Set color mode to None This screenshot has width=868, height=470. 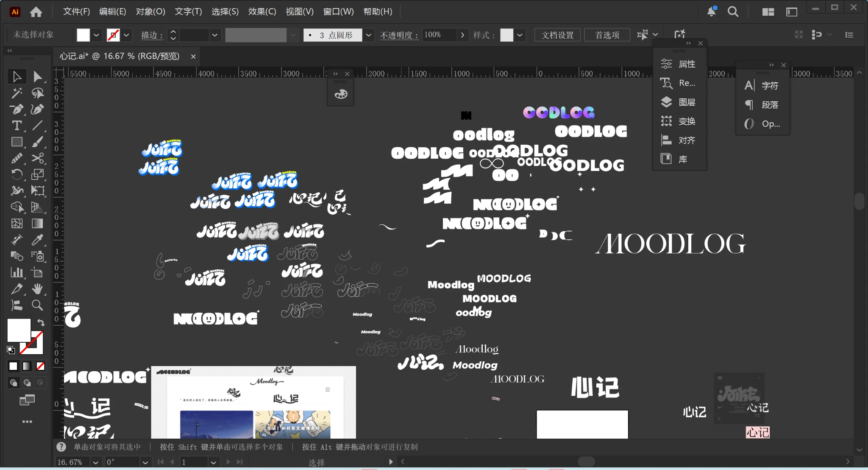(x=41, y=366)
